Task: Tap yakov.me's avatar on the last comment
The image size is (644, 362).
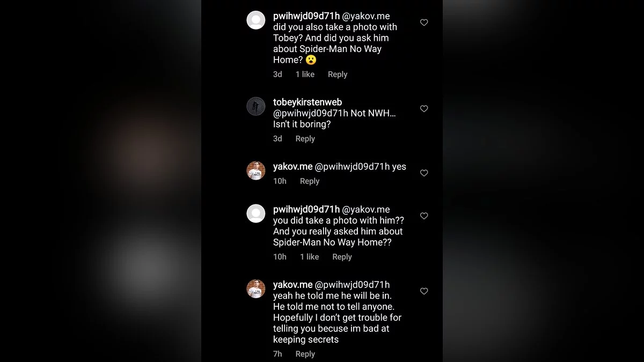Action: (x=256, y=289)
